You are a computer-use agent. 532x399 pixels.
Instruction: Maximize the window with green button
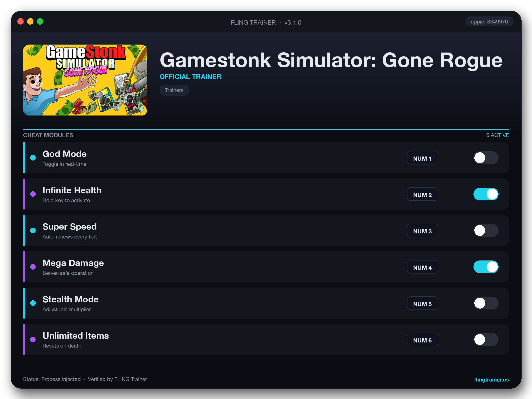[40, 22]
